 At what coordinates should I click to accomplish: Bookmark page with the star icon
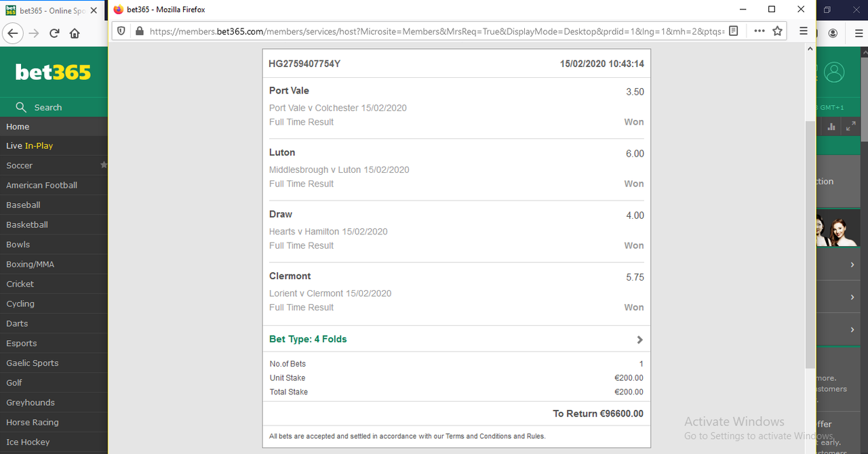(778, 31)
